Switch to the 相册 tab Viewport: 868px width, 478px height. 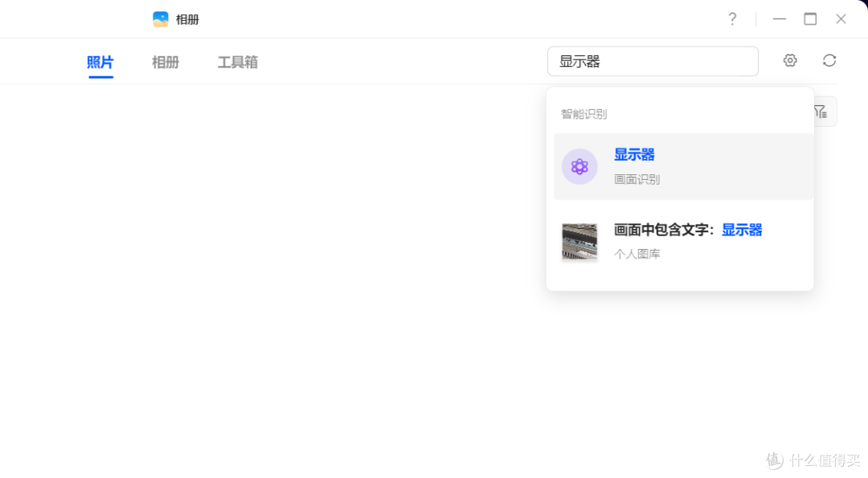(166, 62)
